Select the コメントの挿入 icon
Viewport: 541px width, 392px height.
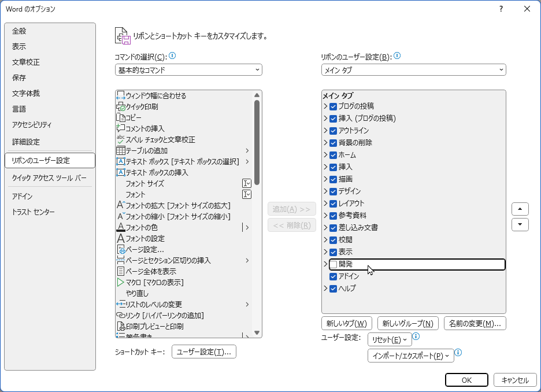click(x=120, y=128)
